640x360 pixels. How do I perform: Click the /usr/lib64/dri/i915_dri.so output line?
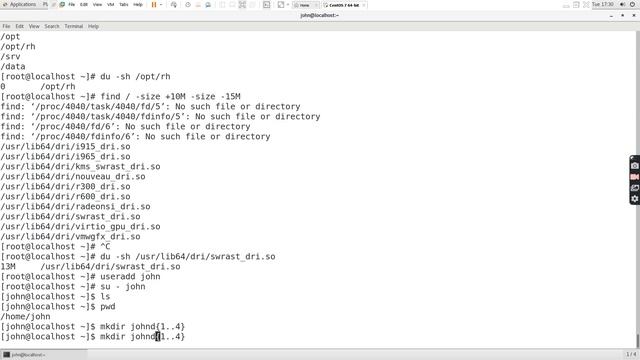click(x=65, y=147)
